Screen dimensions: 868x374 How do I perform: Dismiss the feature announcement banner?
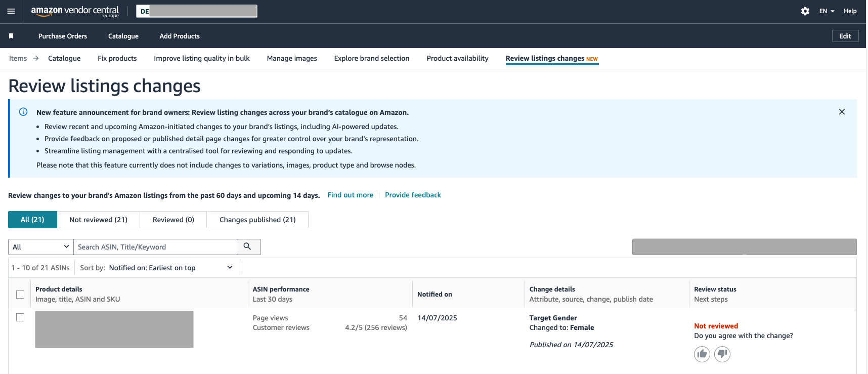[x=842, y=112]
